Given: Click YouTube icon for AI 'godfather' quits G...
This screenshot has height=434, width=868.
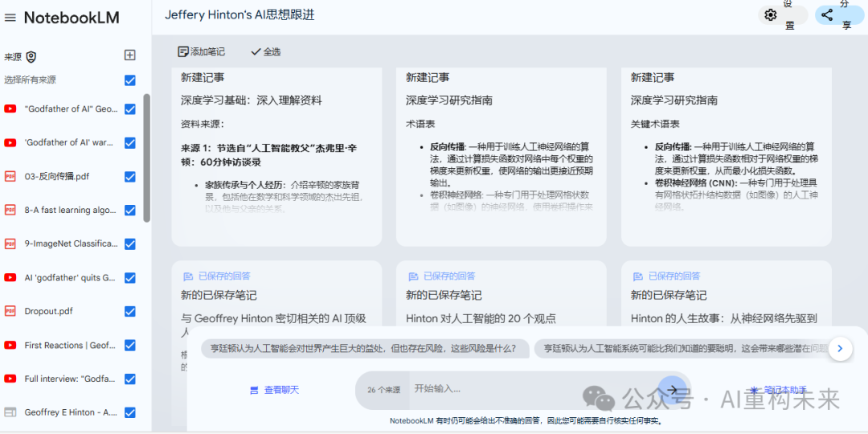Looking at the screenshot, I should pyautogui.click(x=10, y=277).
